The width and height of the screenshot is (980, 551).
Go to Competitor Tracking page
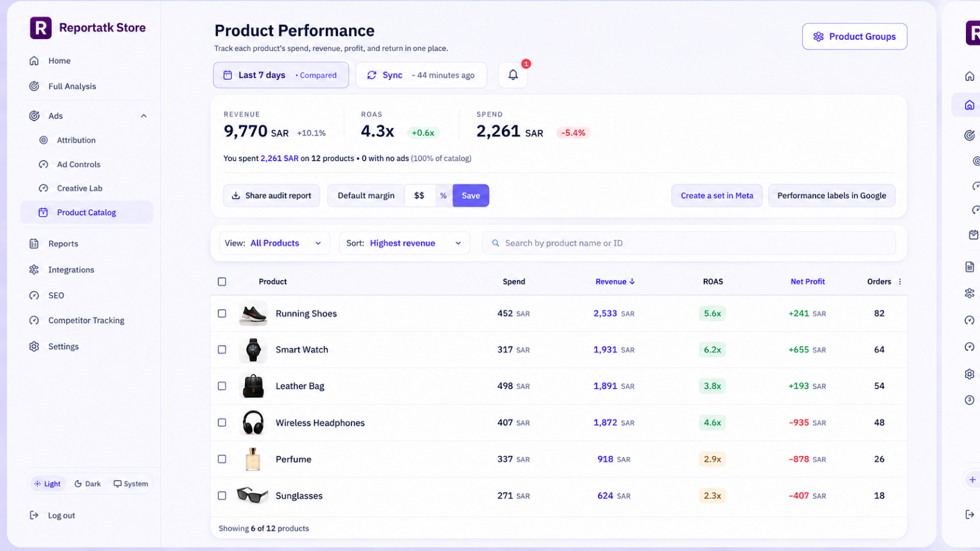pyautogui.click(x=86, y=320)
